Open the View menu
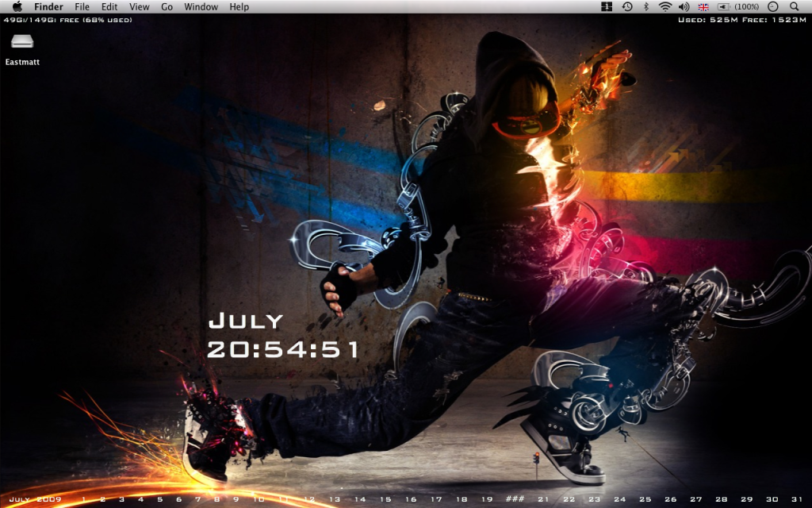812x508 pixels. [140, 6]
